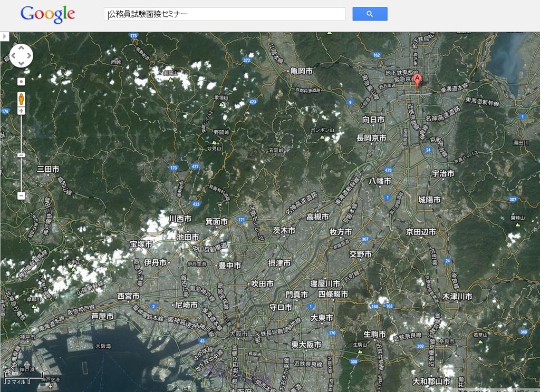Click the location dot button below pan control
This screenshot has height=392, width=540.
(21, 82)
